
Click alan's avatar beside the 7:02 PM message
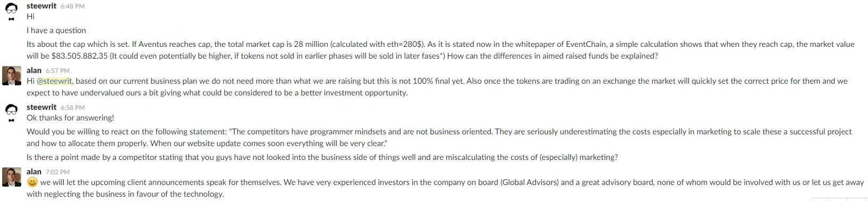click(11, 177)
